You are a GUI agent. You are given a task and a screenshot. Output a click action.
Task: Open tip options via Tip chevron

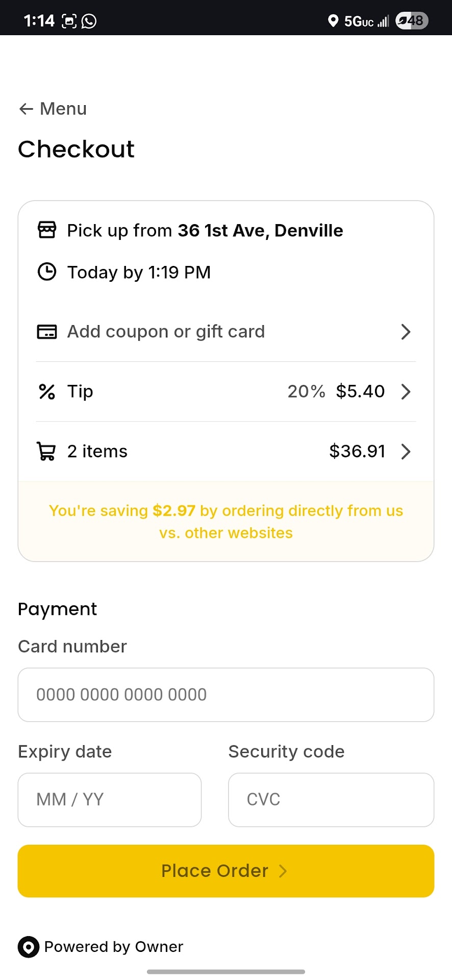406,391
